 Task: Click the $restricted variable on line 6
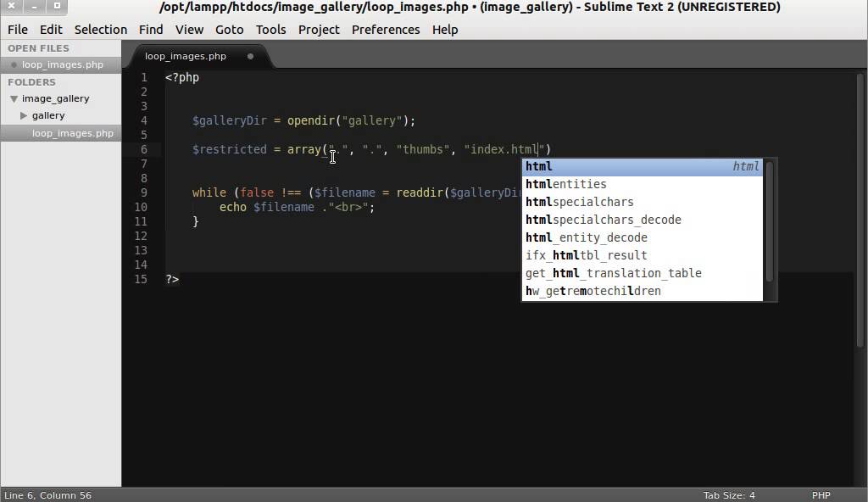(x=229, y=149)
